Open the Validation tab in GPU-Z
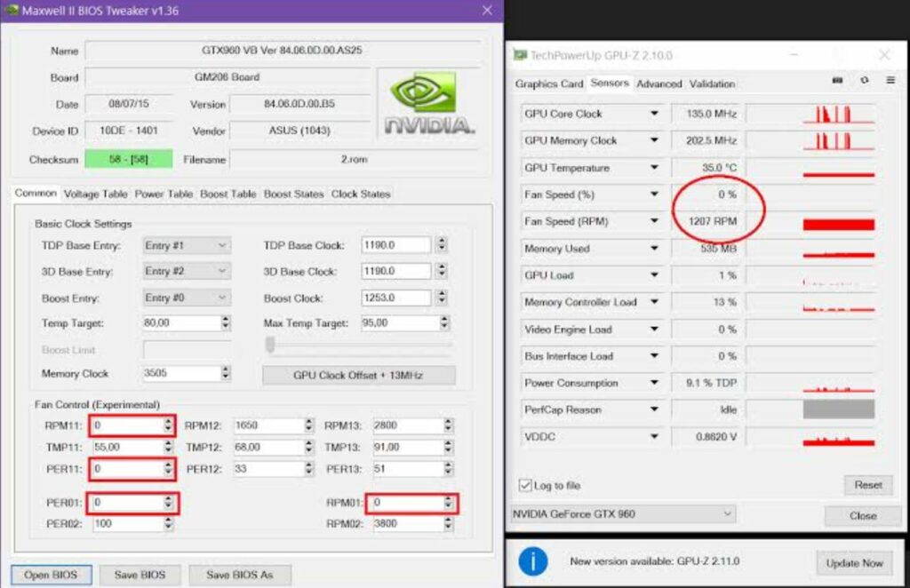 [x=712, y=84]
